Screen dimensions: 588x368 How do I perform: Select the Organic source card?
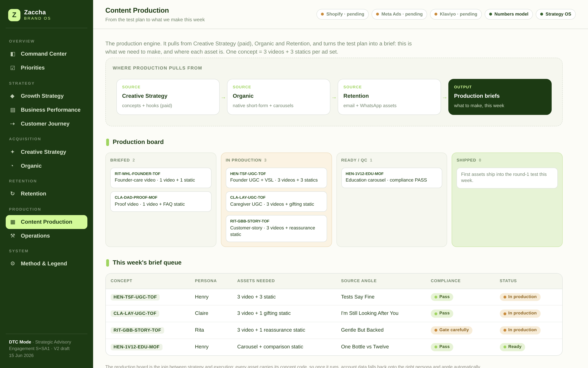278,97
